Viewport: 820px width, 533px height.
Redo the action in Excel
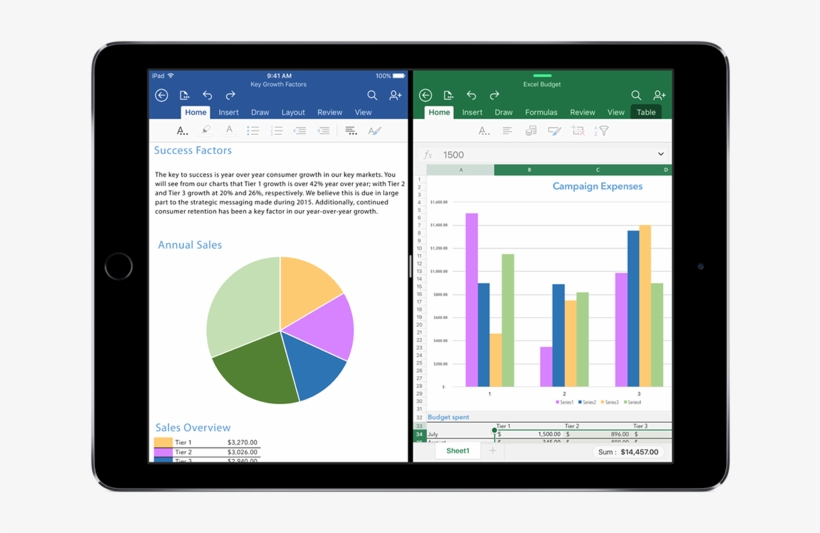tap(495, 95)
